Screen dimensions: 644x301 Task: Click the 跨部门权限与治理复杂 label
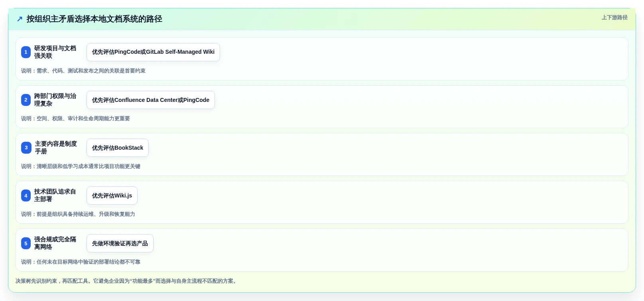55,100
